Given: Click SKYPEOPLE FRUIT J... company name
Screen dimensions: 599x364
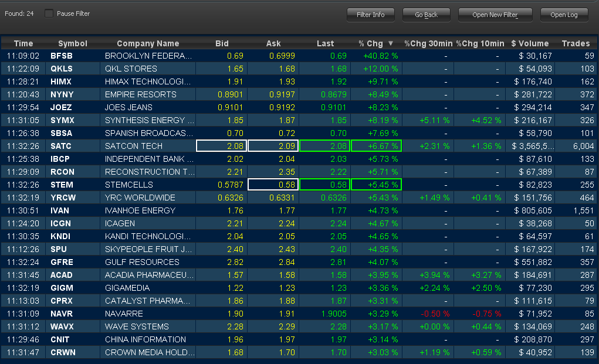Looking at the screenshot, I should click(x=148, y=249).
